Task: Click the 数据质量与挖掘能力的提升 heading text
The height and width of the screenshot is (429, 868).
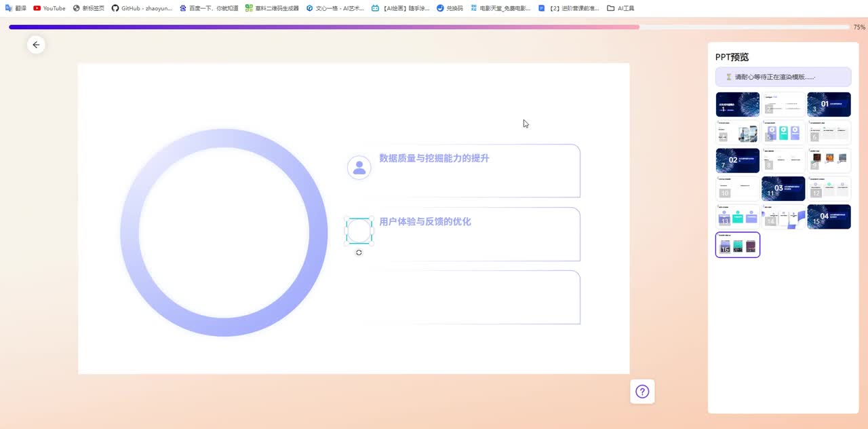Action: pos(434,158)
